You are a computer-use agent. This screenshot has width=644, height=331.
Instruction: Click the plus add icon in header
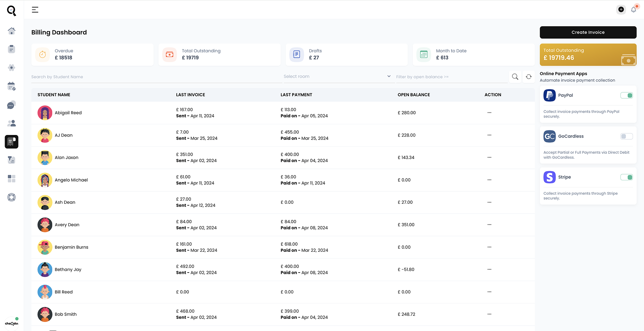(x=621, y=9)
